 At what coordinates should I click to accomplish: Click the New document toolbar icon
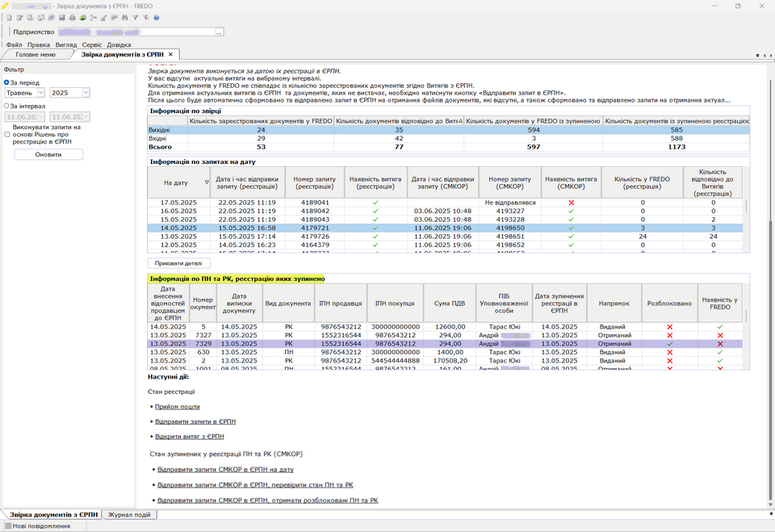(9, 17)
